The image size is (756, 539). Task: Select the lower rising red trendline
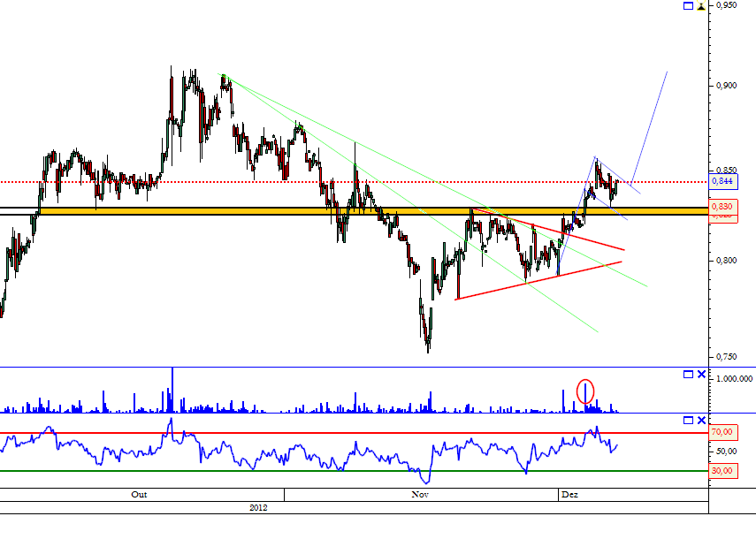538,281
